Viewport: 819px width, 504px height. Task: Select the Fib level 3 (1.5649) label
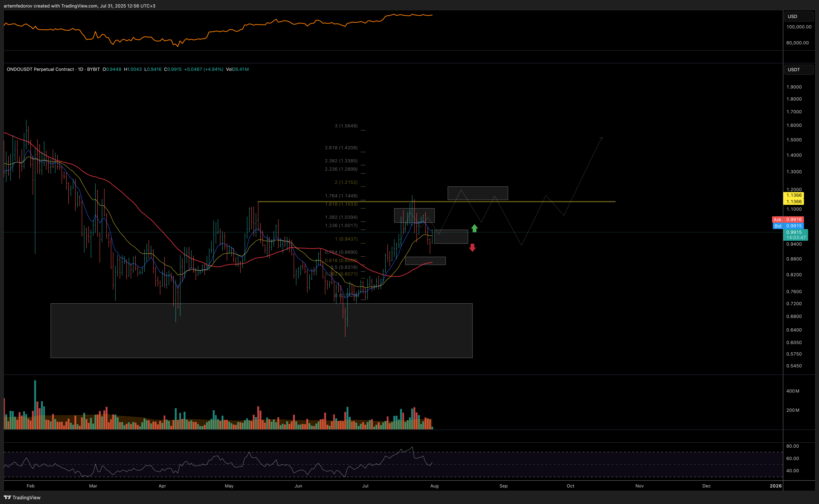pyautogui.click(x=346, y=126)
